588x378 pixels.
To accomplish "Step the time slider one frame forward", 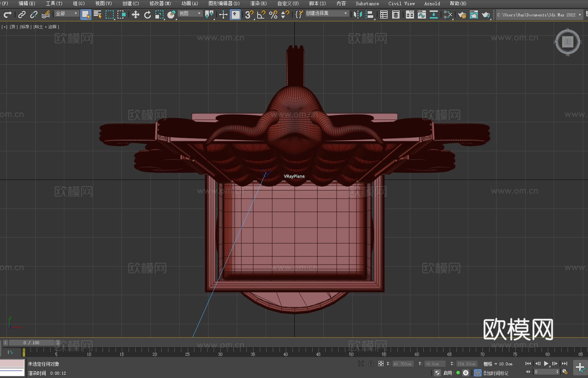I will coord(58,343).
